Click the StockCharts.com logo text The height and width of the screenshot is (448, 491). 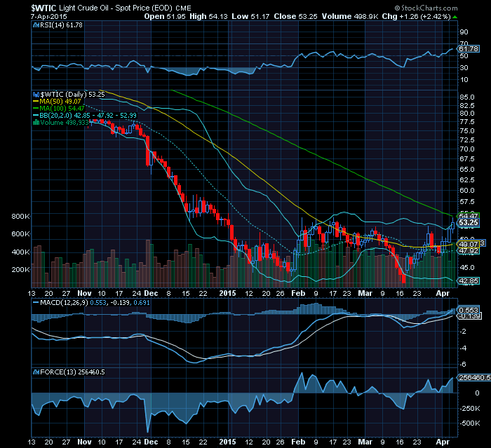pyautogui.click(x=426, y=8)
